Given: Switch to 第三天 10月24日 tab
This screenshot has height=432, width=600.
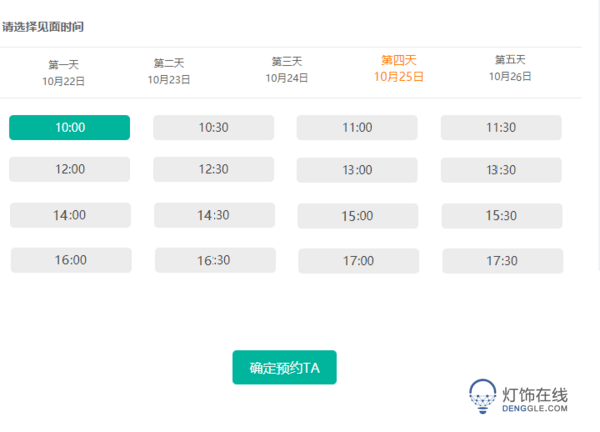Looking at the screenshot, I should pyautogui.click(x=287, y=70).
